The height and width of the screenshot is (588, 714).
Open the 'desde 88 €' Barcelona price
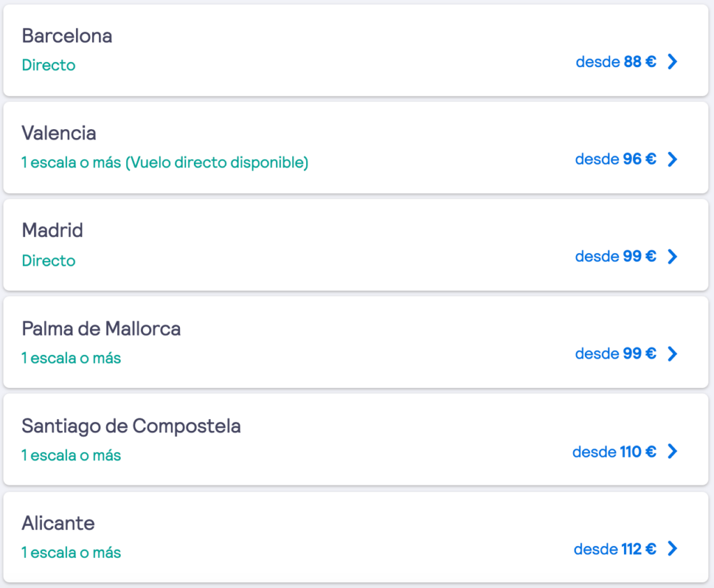pyautogui.click(x=616, y=61)
